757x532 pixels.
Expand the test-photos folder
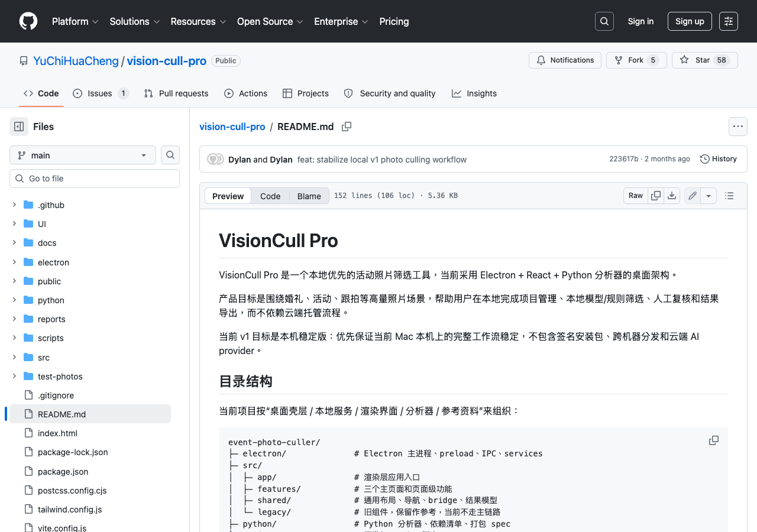coord(14,377)
